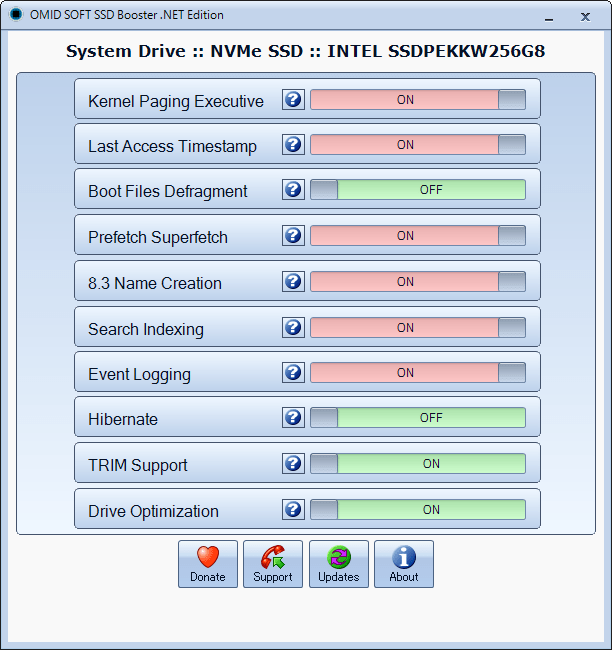Minimize the SSD Booster window
Viewport: 612px width, 650px height.
click(x=549, y=17)
